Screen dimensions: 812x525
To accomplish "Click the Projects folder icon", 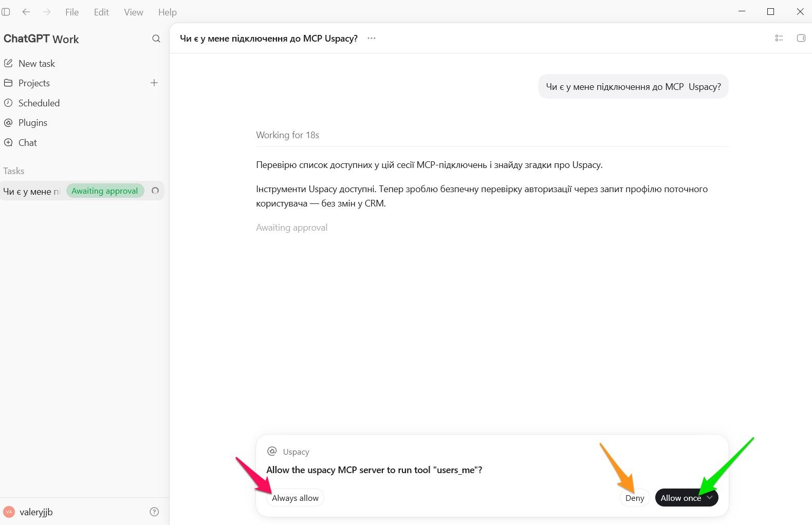I will [x=8, y=83].
